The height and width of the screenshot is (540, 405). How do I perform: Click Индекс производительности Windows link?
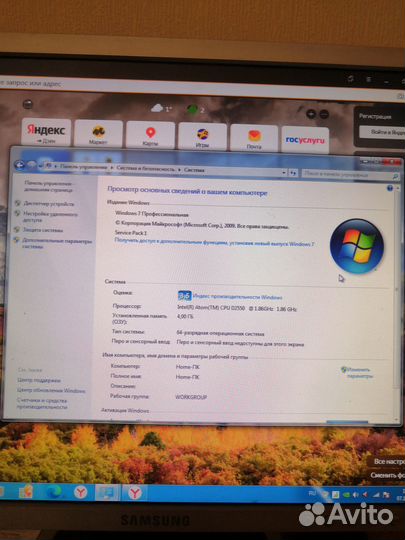tap(237, 297)
